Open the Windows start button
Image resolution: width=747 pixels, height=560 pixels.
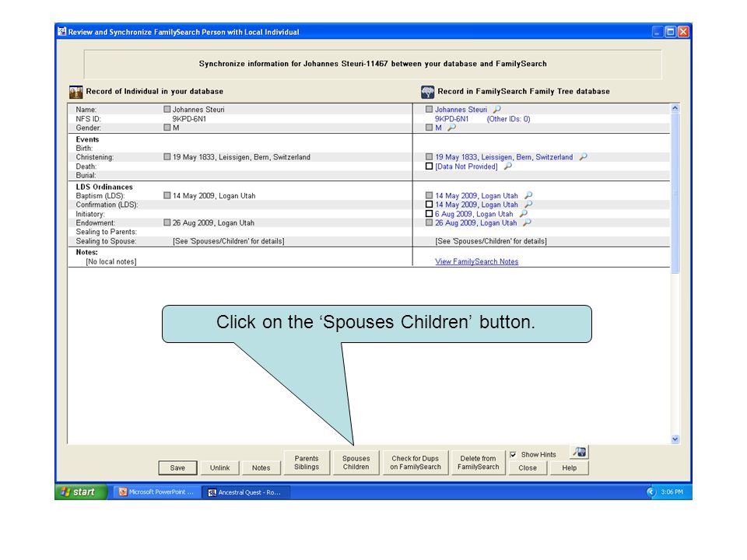[x=82, y=492]
